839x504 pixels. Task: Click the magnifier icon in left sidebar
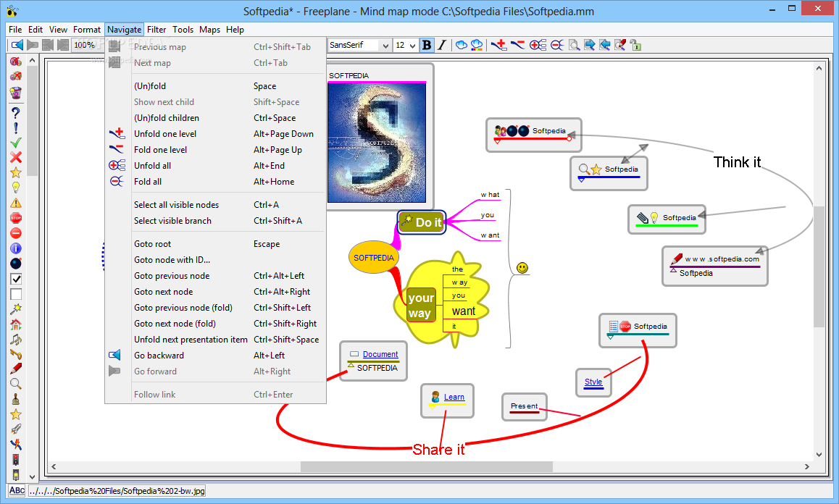(16, 384)
